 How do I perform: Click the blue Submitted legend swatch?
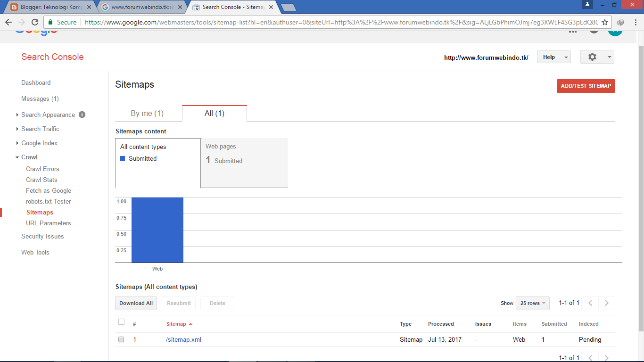click(123, 158)
